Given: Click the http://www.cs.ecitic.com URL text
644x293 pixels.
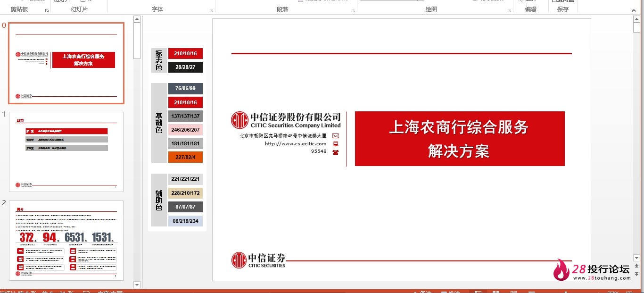Looking at the screenshot, I should tap(296, 144).
